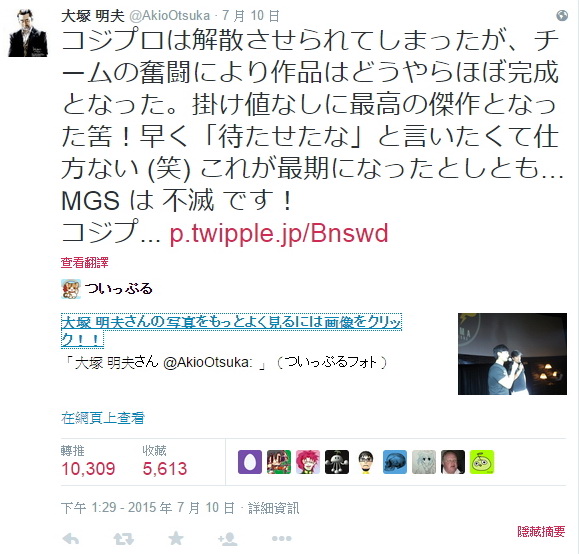The height and width of the screenshot is (554, 579).
Task: Click the green fruit character avatar
Action: 482,462
